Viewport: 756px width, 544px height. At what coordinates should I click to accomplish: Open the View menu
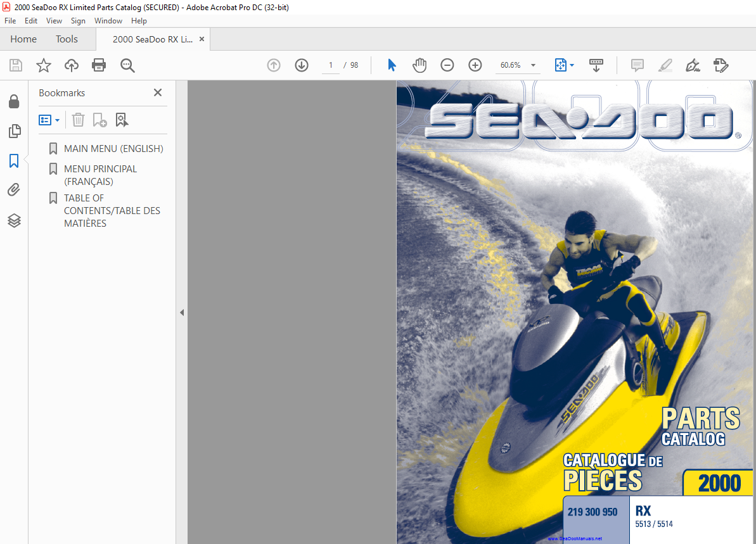tap(54, 21)
